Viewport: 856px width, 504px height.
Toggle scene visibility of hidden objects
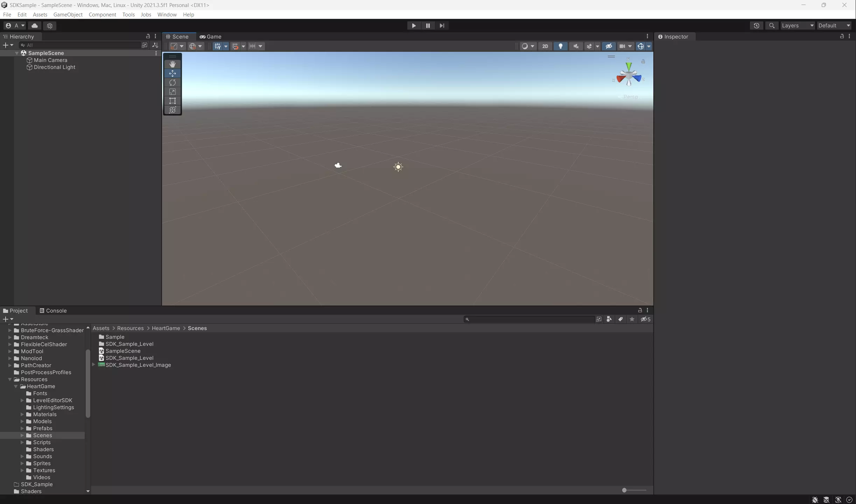coord(609,46)
